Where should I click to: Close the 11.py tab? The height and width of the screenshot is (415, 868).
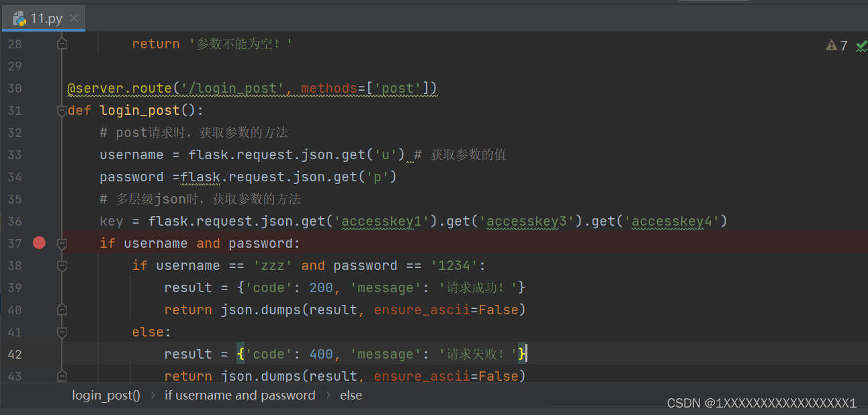click(74, 18)
